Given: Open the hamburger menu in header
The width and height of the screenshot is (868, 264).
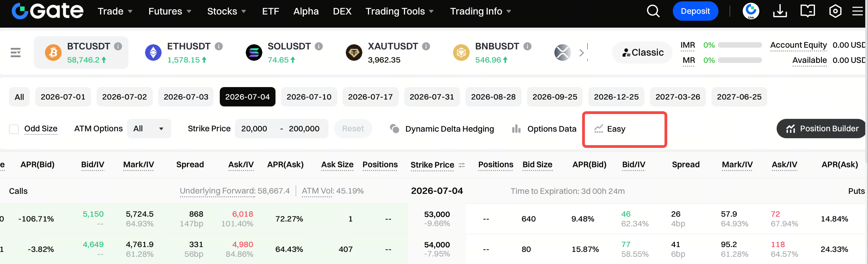Looking at the screenshot, I should click(x=857, y=11).
